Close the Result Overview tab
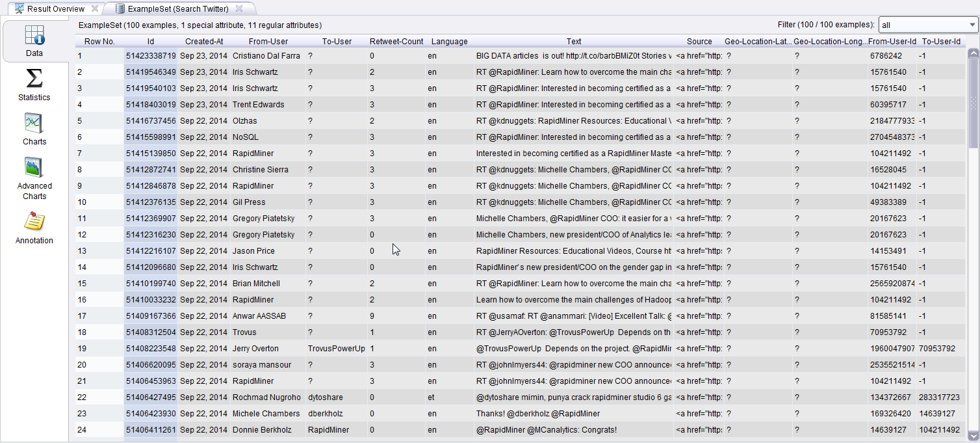This screenshot has width=980, height=443. click(95, 8)
